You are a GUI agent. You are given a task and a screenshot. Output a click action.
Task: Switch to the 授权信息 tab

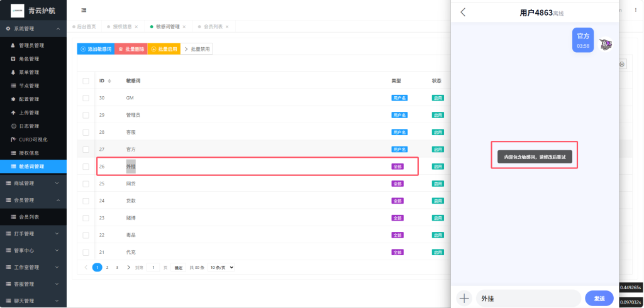click(123, 26)
